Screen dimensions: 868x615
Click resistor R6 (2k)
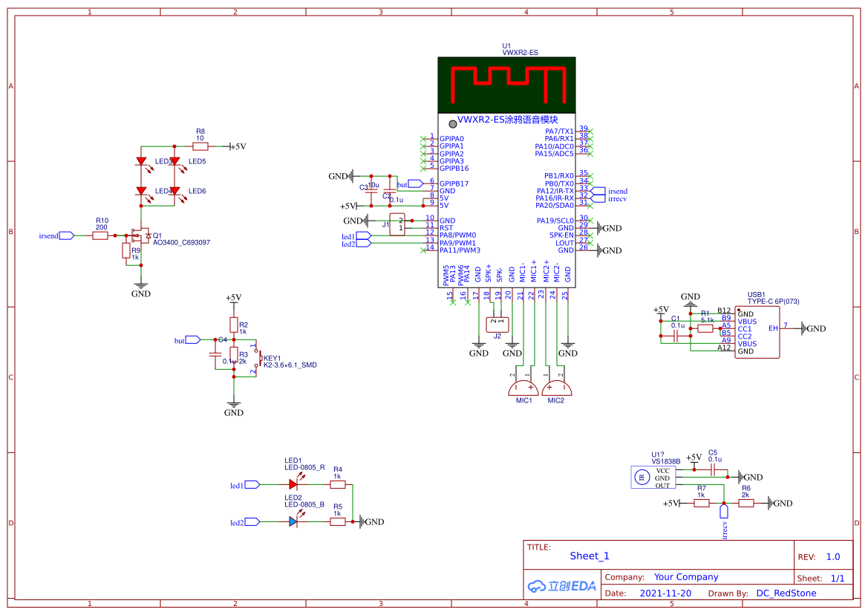(x=746, y=503)
